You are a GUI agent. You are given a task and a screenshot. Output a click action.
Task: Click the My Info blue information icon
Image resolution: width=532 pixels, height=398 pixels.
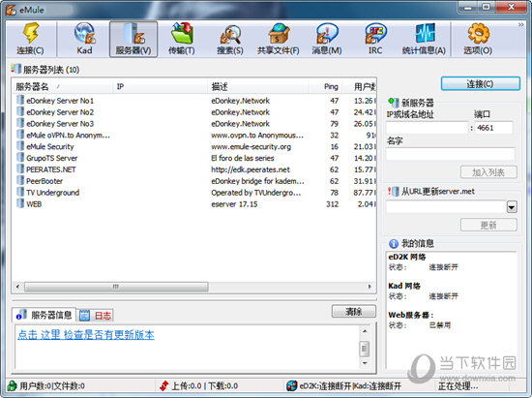click(x=394, y=243)
